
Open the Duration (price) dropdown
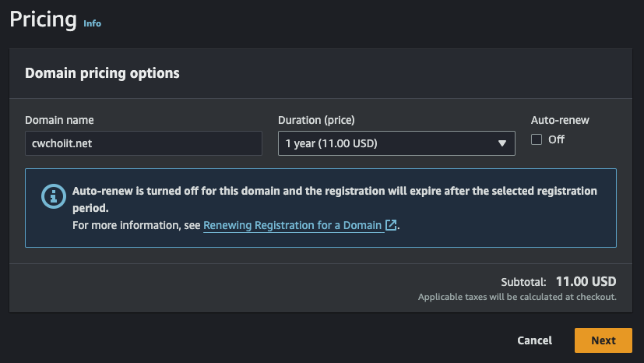point(396,143)
